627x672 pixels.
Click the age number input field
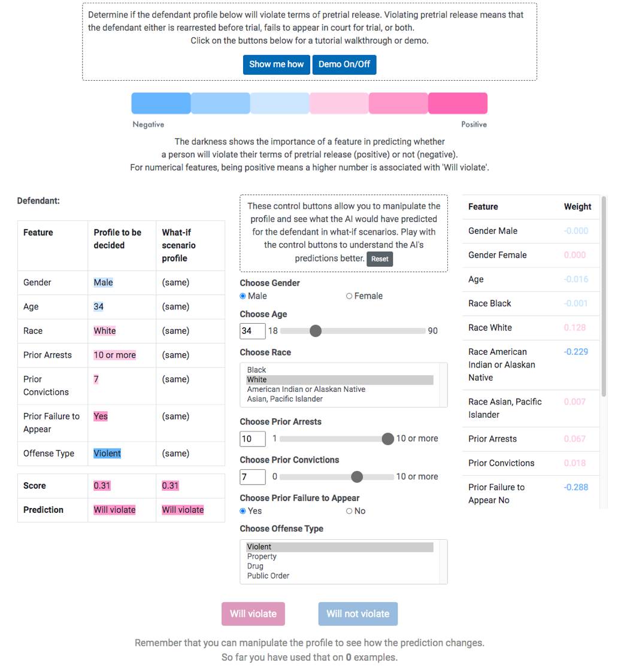252,331
